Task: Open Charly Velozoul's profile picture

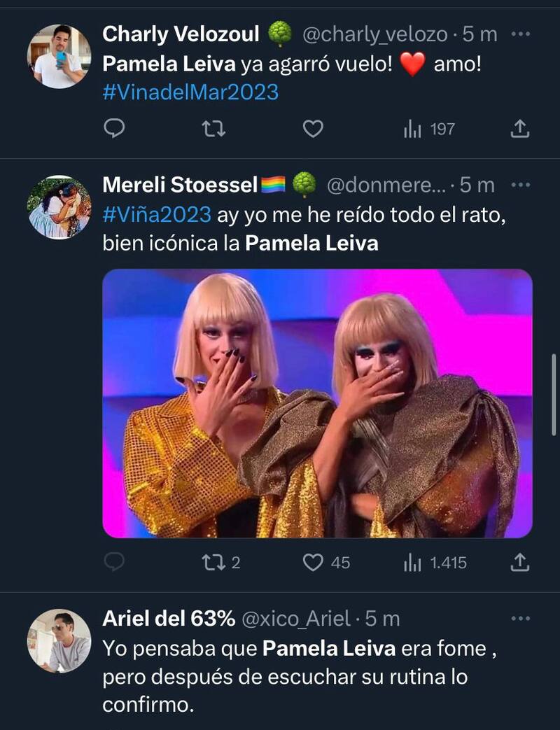Action: (59, 55)
